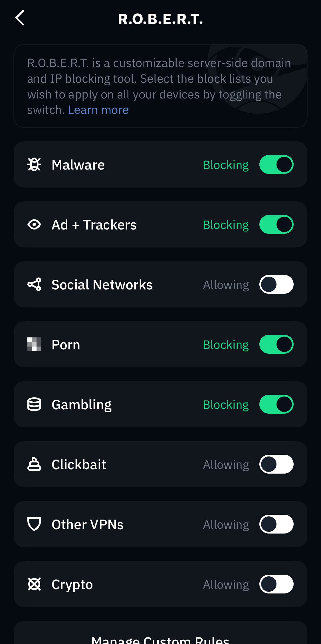This screenshot has width=321, height=644.
Task: Click the Malware bug icon
Action: (x=34, y=164)
